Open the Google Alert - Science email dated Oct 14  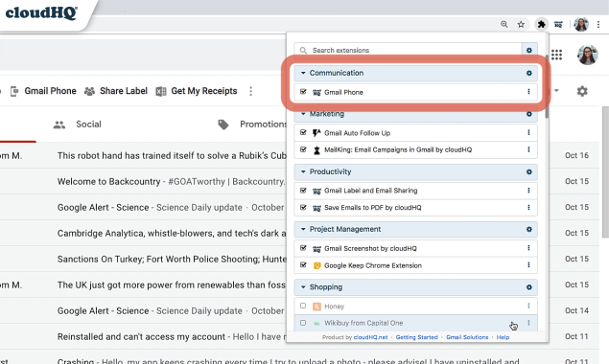tap(171, 310)
